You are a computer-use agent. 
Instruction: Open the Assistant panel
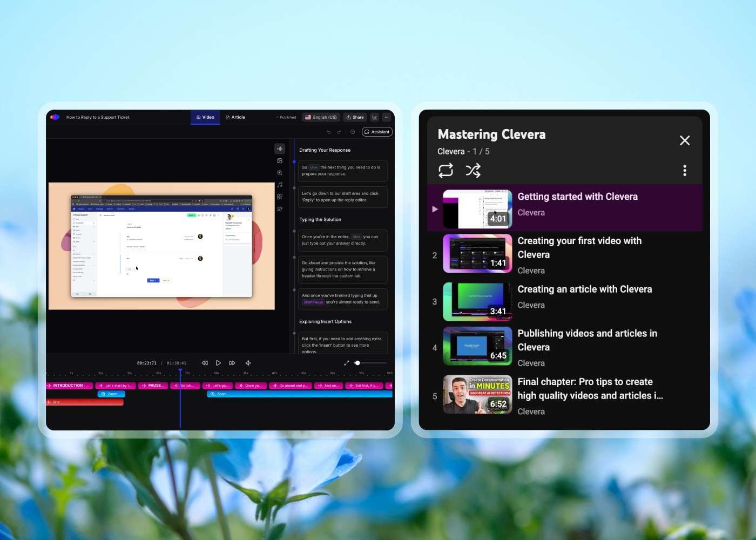point(377,132)
